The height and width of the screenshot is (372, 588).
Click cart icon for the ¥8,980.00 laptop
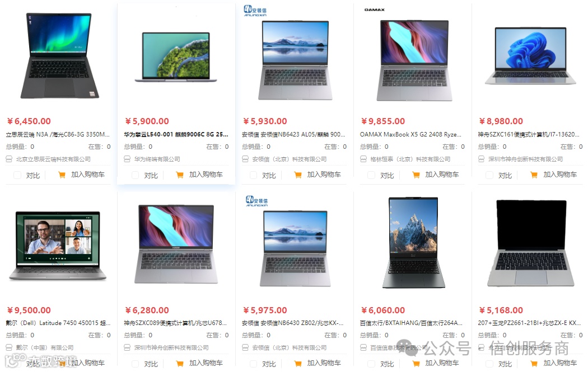pos(534,175)
